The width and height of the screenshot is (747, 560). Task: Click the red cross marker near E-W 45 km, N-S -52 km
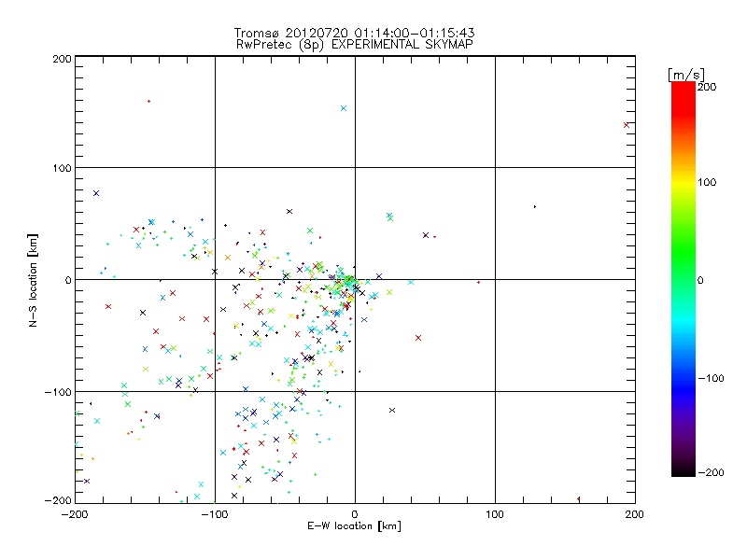418,338
